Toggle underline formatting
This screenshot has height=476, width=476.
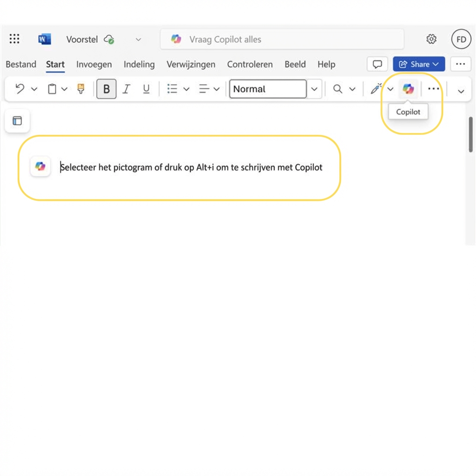(x=146, y=89)
